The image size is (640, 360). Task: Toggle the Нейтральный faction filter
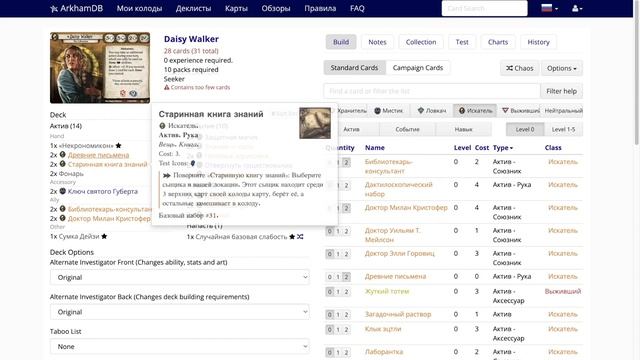[562, 111]
